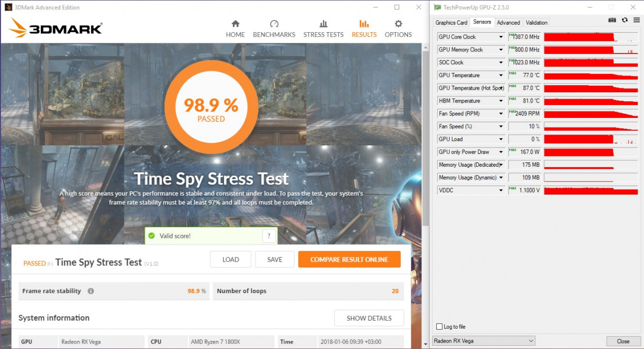Click the 167.0 W power draw value

(x=524, y=152)
